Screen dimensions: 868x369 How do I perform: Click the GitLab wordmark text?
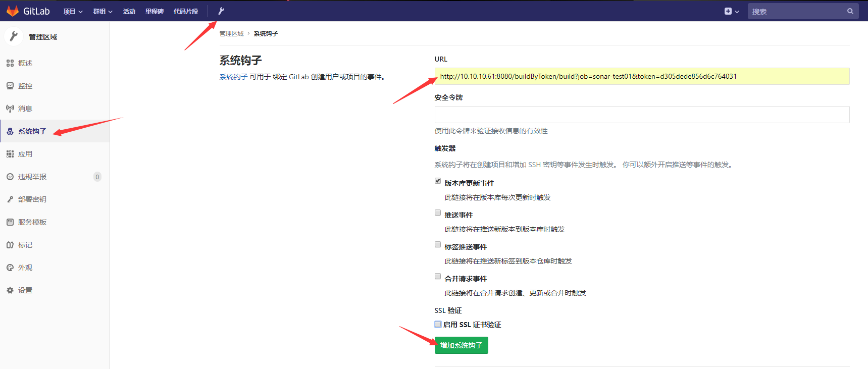pos(36,11)
